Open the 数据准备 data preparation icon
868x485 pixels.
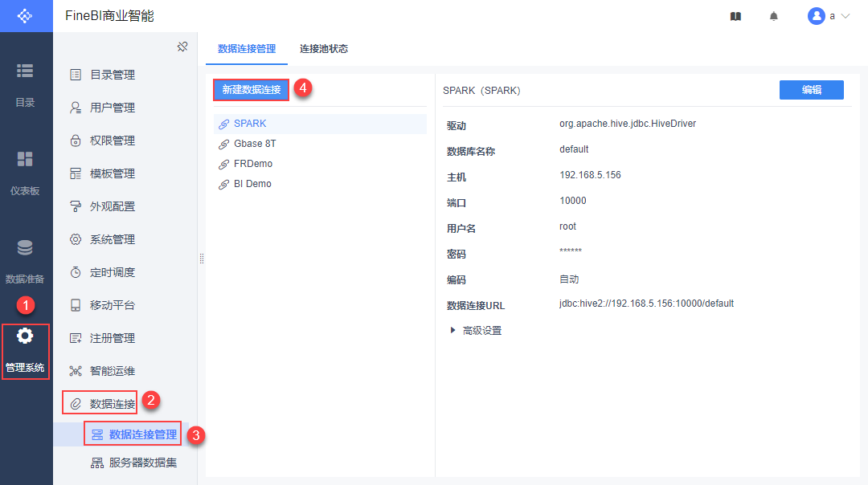25,248
